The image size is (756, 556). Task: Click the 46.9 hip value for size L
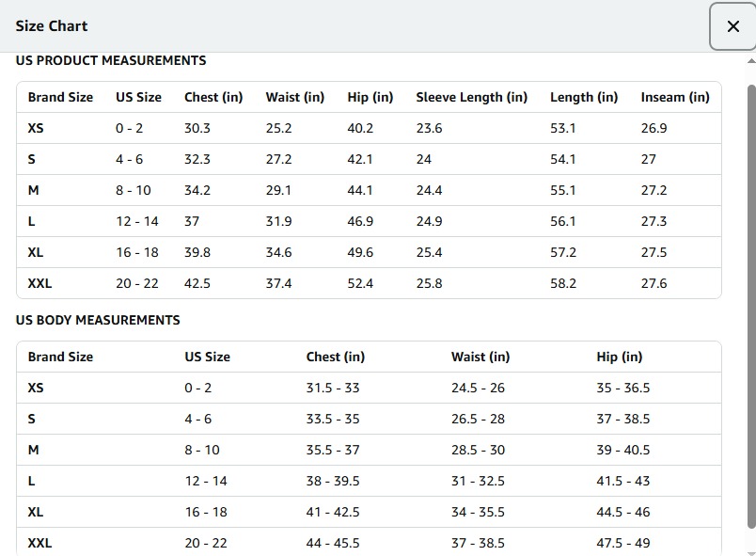[x=360, y=221]
